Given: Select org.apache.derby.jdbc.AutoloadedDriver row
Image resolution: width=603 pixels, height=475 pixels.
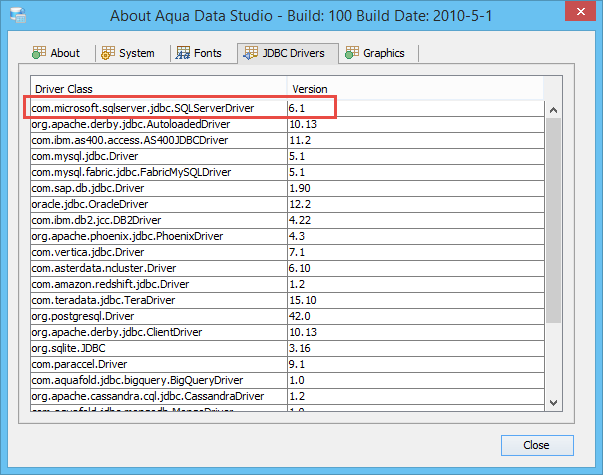Looking at the screenshot, I should [x=287, y=124].
